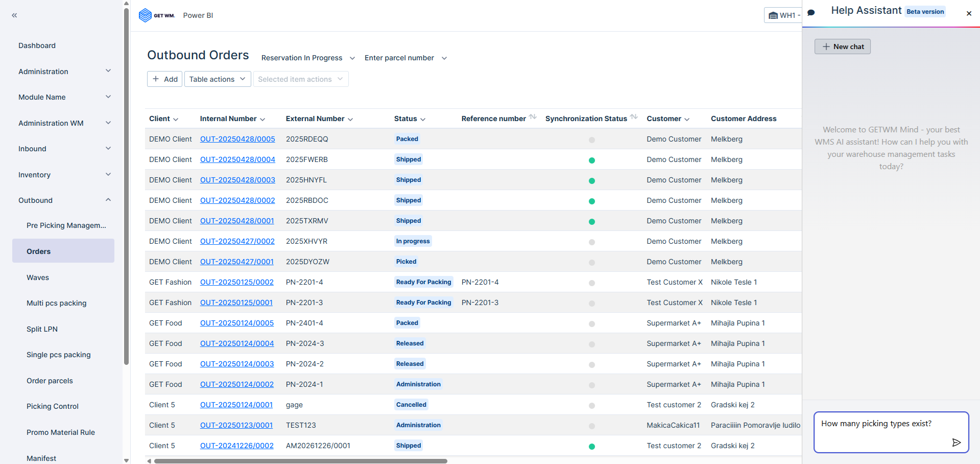Viewport: 980px width, 464px height.
Task: Open Picking Control page
Action: (53, 406)
